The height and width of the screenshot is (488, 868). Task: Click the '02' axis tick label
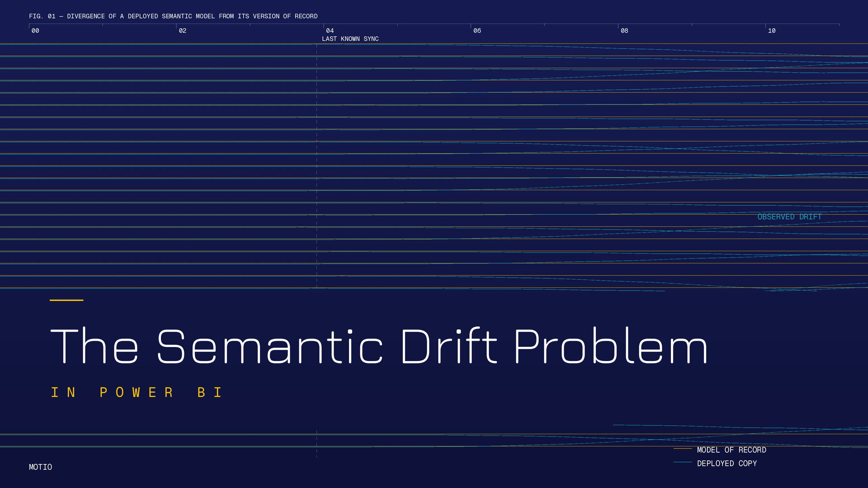coord(183,31)
